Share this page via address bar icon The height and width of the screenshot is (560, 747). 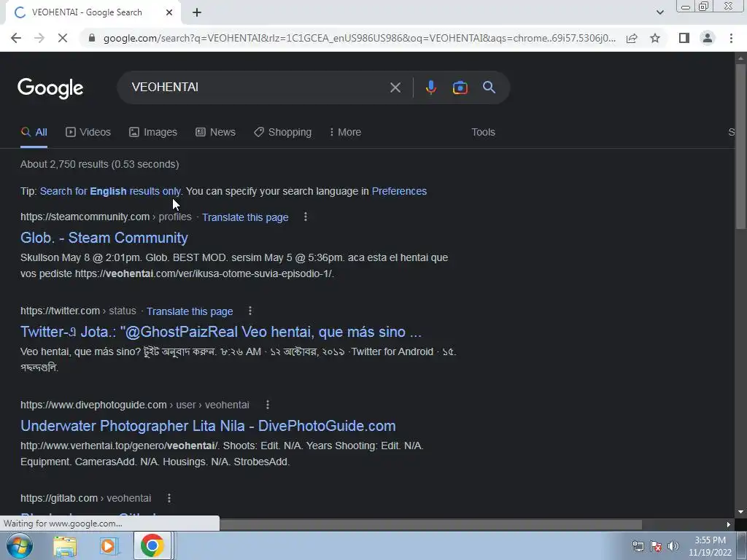pyautogui.click(x=632, y=38)
